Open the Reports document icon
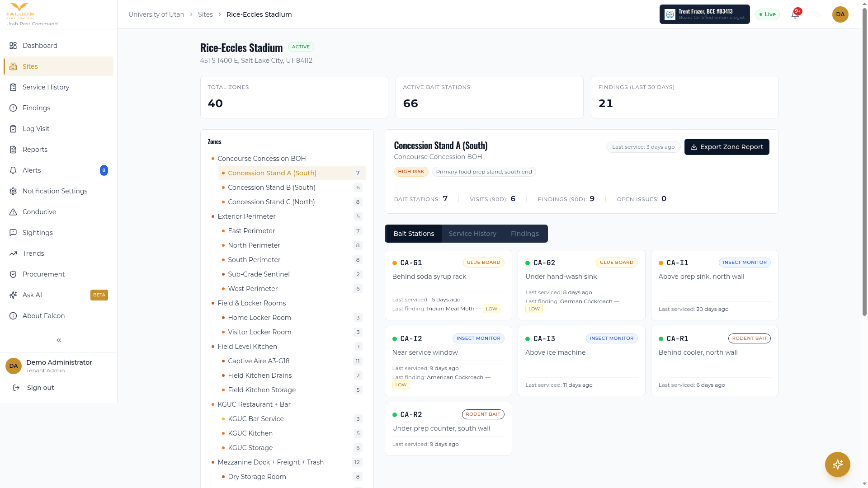Viewport: 868px width, 488px height. (x=13, y=150)
